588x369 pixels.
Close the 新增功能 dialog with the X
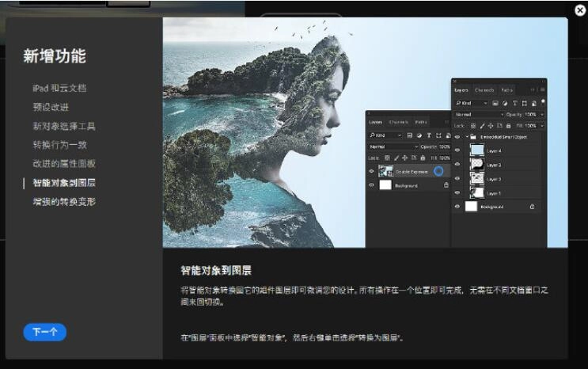[x=580, y=10]
